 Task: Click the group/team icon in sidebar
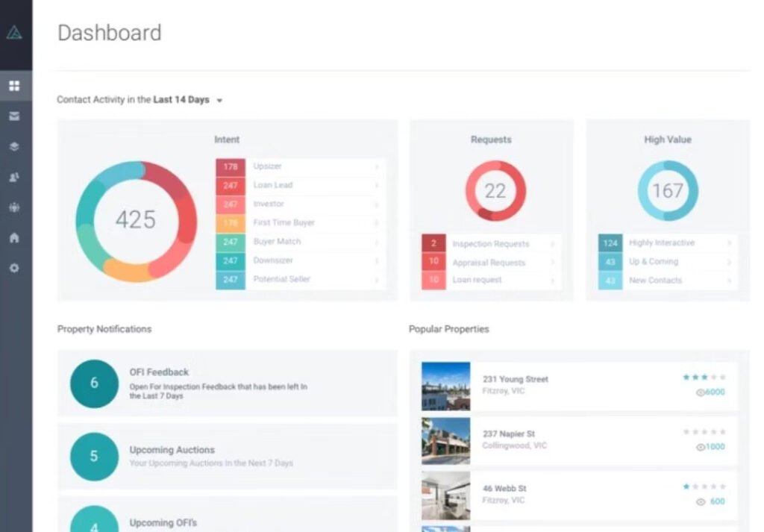14,207
